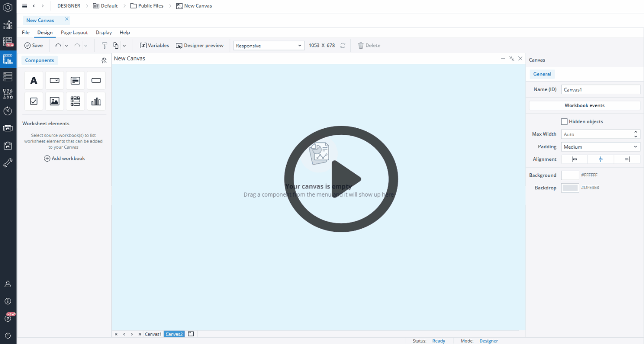Open the Responsive size dropdown
The height and width of the screenshot is (344, 644).
(268, 46)
